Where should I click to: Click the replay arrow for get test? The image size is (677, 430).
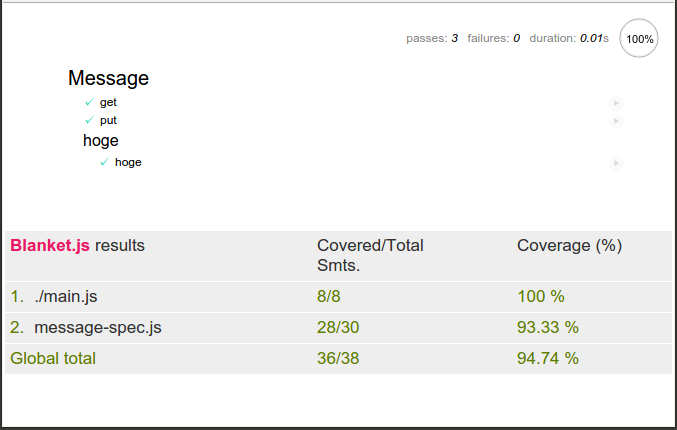click(616, 103)
